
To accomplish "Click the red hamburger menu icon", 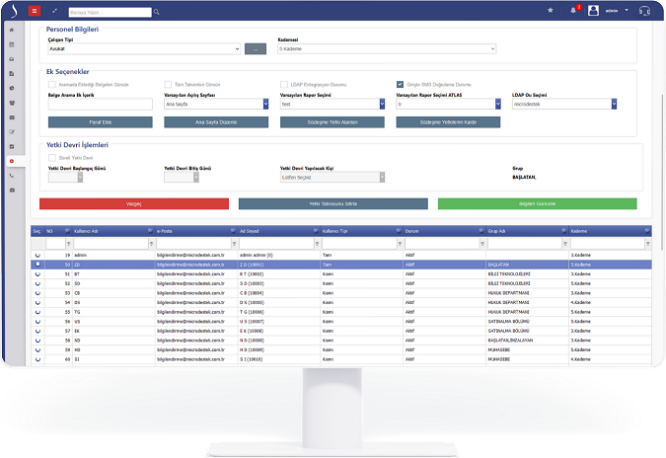I will 35,11.
